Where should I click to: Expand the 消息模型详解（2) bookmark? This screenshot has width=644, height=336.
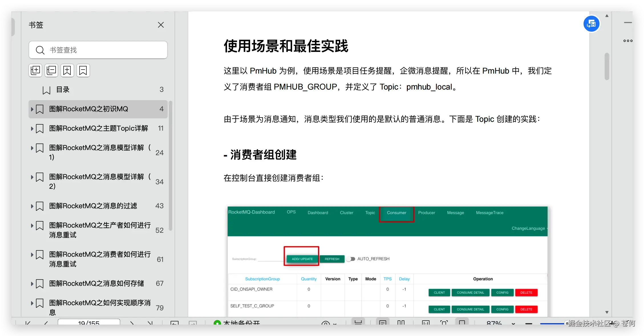coord(32,177)
